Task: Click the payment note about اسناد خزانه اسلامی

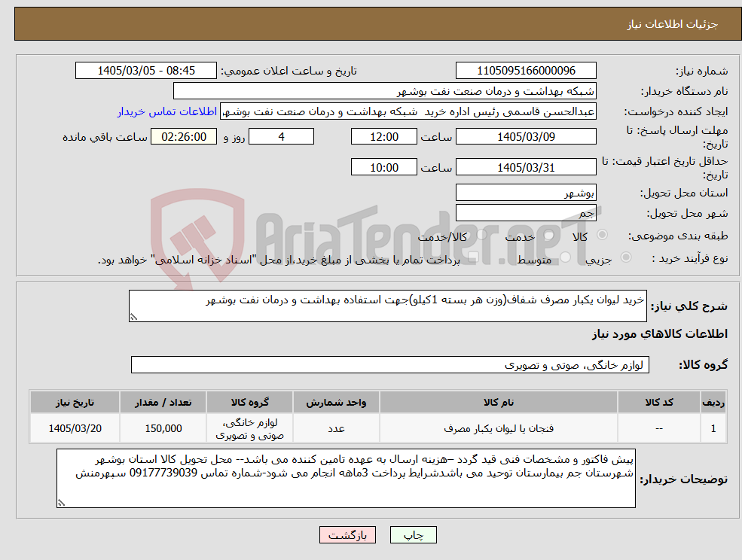Action: (x=279, y=260)
